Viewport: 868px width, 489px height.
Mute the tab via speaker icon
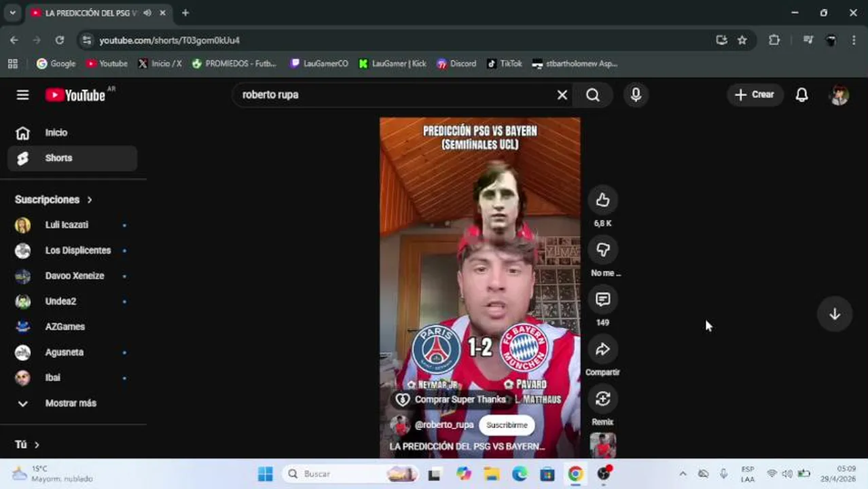pos(147,13)
